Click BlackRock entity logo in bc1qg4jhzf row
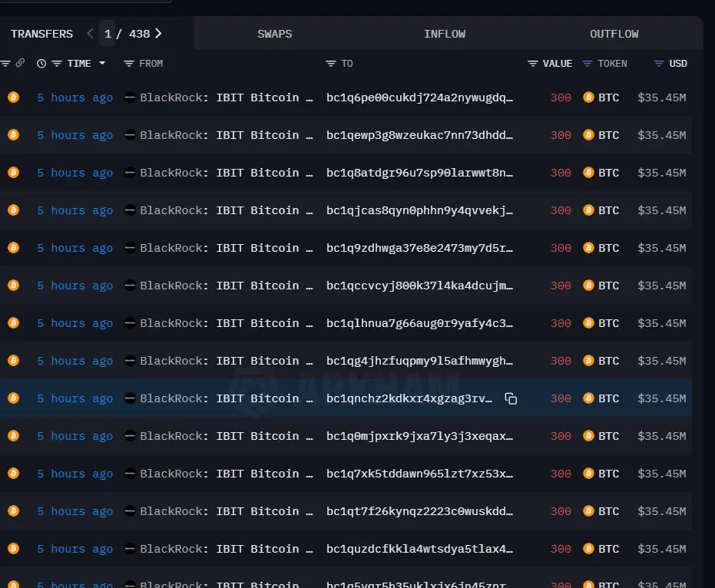715x588 pixels. coord(130,361)
